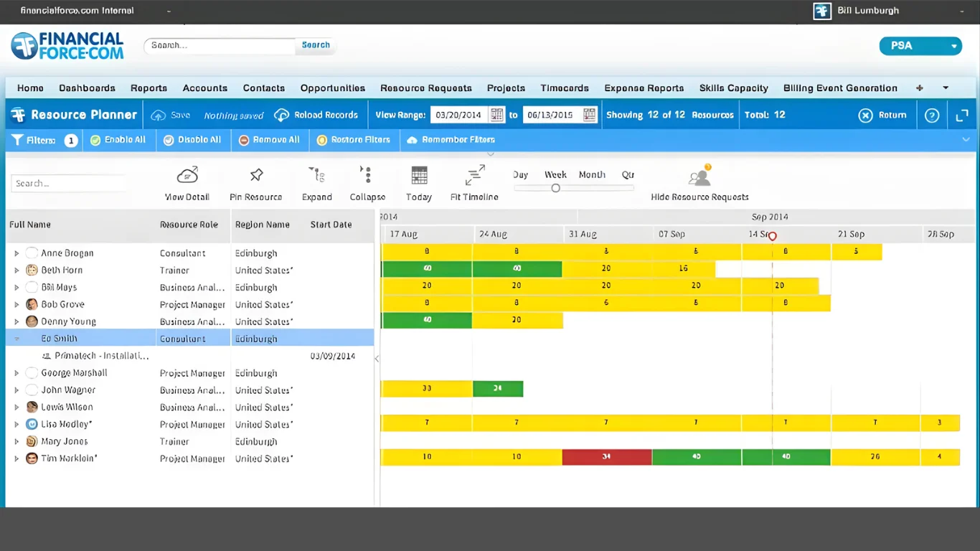Click the Reload Records button
The height and width of the screenshot is (551, 980).
pos(316,115)
